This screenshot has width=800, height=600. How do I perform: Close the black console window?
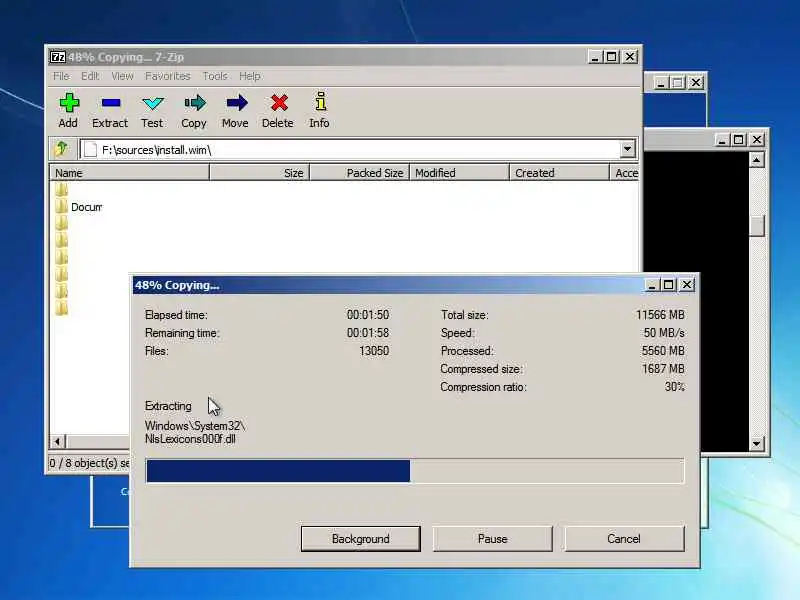coord(757,139)
